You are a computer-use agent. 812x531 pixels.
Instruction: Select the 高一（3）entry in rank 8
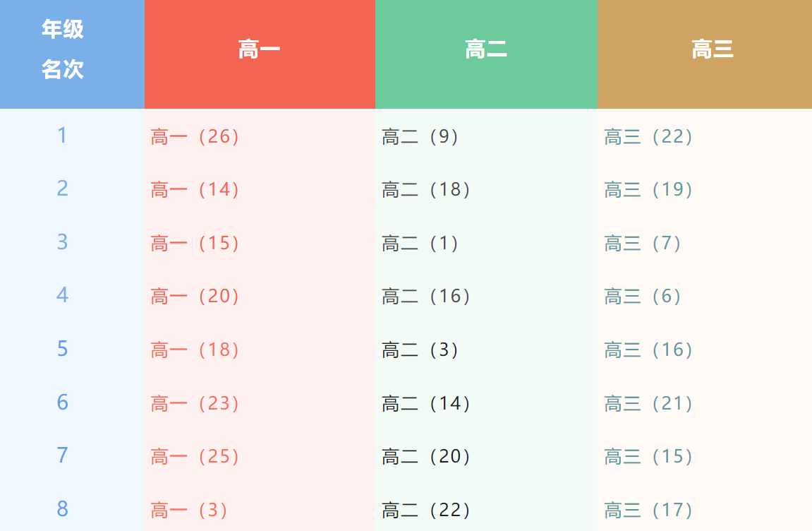point(189,509)
